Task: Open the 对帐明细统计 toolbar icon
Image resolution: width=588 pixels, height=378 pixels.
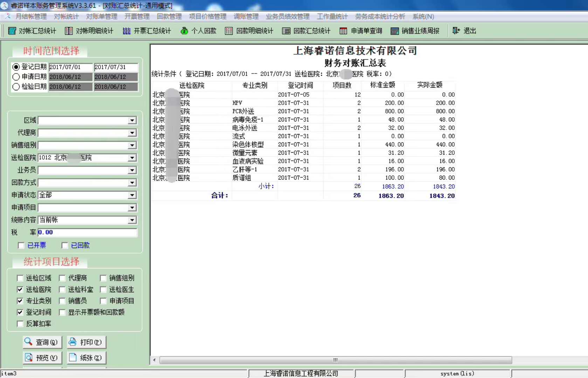Action: pyautogui.click(x=69, y=31)
